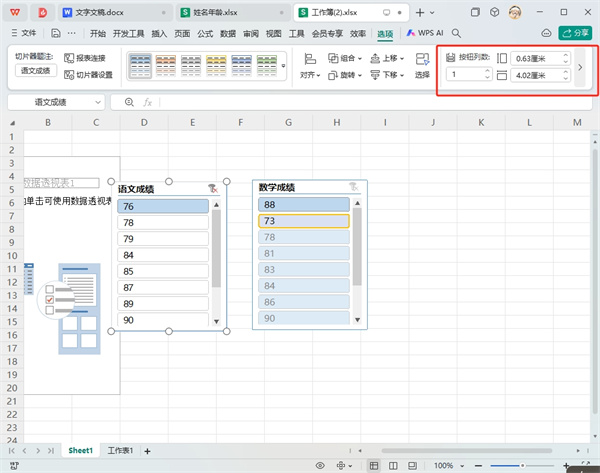The height and width of the screenshot is (473, 600).
Task: Clear filter on 语文成绩 slicer
Action: pos(213,188)
